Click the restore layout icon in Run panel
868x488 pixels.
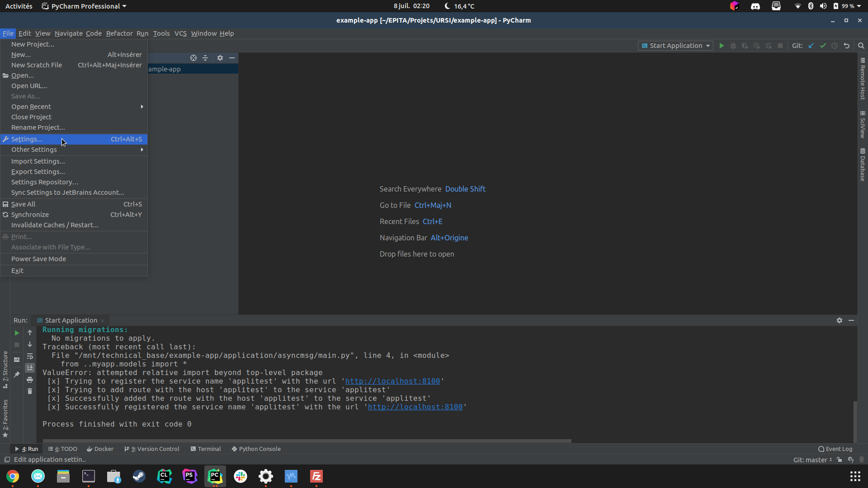(x=17, y=360)
